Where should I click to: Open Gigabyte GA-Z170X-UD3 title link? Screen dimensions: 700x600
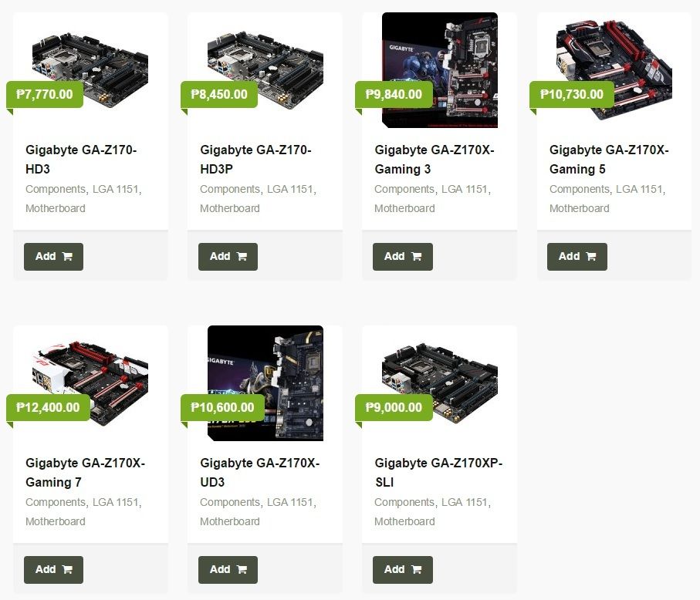[x=260, y=473]
